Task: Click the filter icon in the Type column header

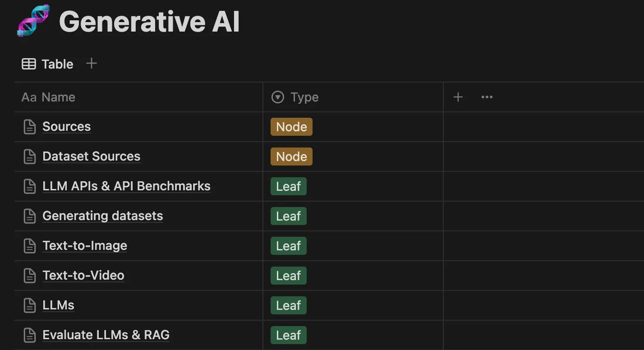Action: [x=277, y=97]
